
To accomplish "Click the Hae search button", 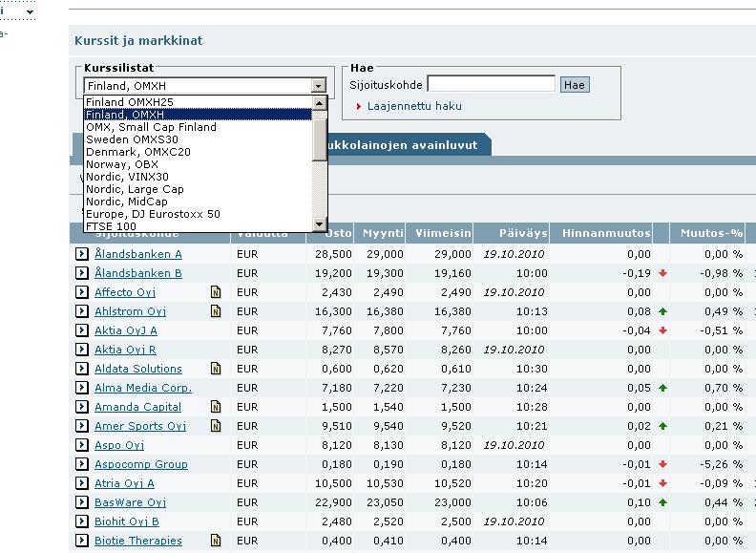I will point(575,85).
